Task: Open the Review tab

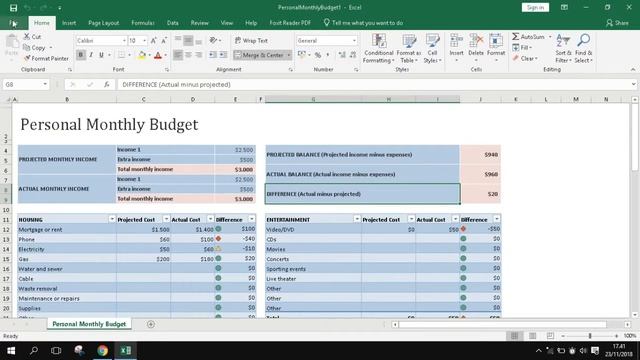Action: coord(200,23)
